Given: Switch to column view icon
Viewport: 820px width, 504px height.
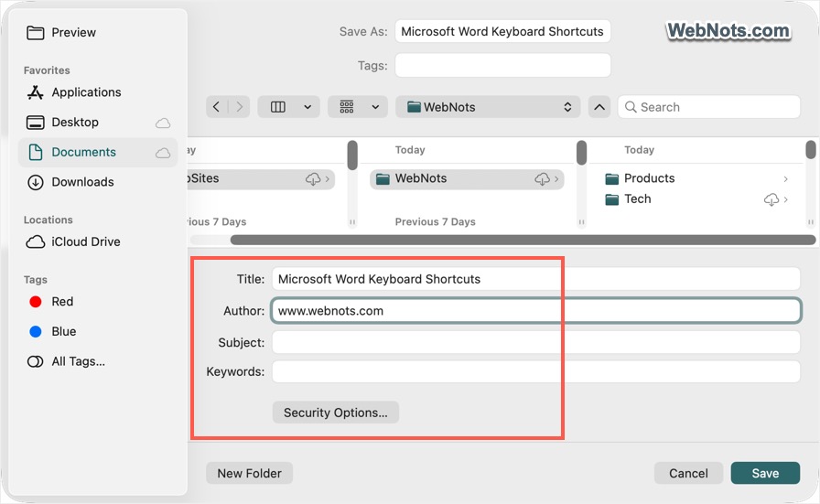Looking at the screenshot, I should coord(277,107).
